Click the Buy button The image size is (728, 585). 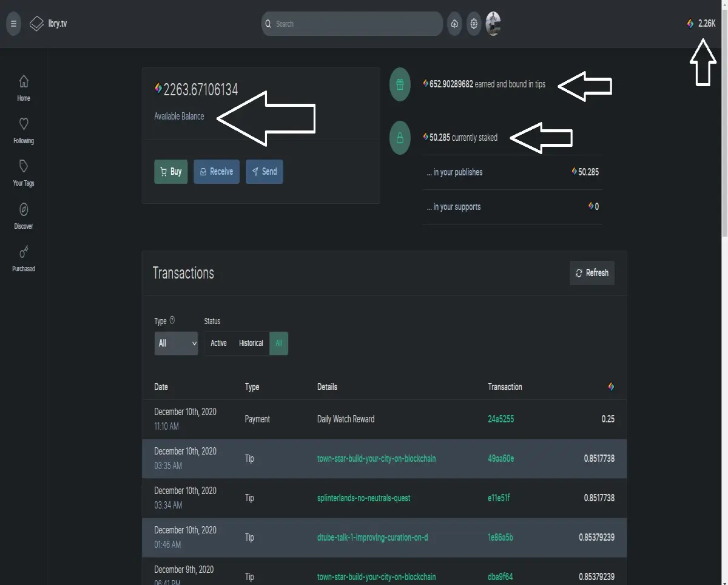[171, 172]
